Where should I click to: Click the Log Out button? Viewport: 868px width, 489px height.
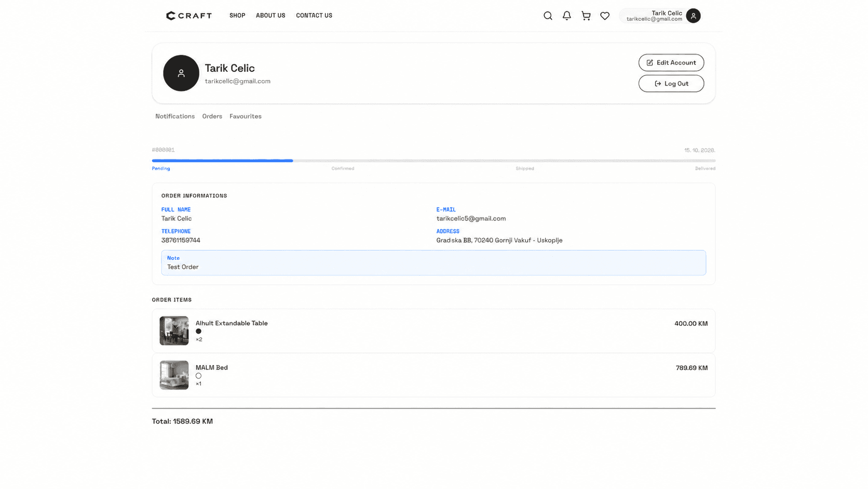[671, 84]
